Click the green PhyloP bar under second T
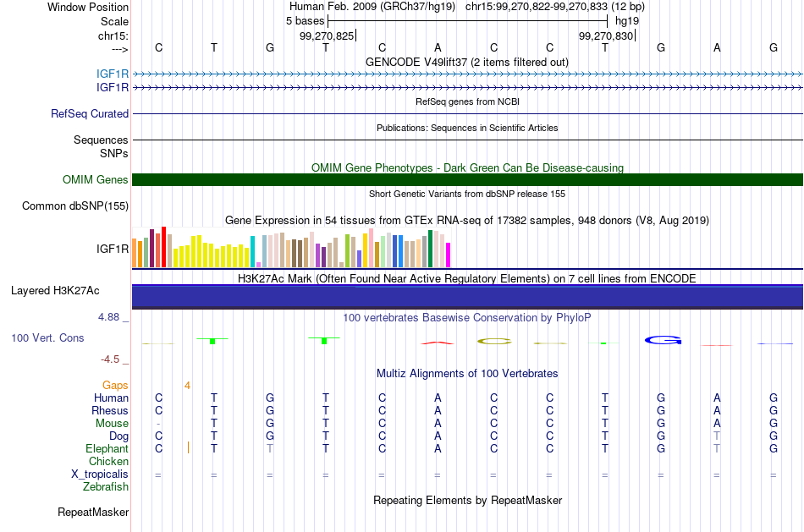 (324, 340)
